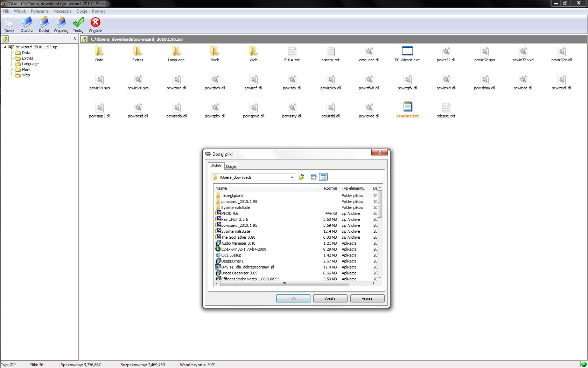Select the PC Wizard.exe file icon
Screen dimensions: 588x368
(407, 51)
